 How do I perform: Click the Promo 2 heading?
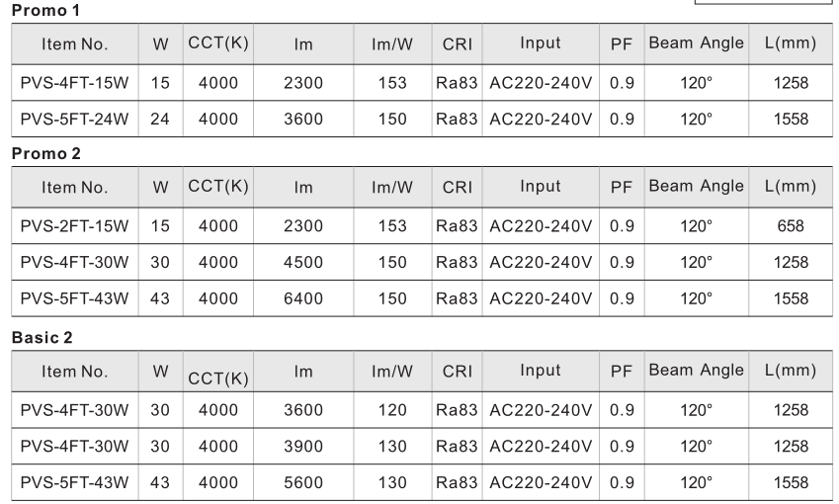click(46, 153)
